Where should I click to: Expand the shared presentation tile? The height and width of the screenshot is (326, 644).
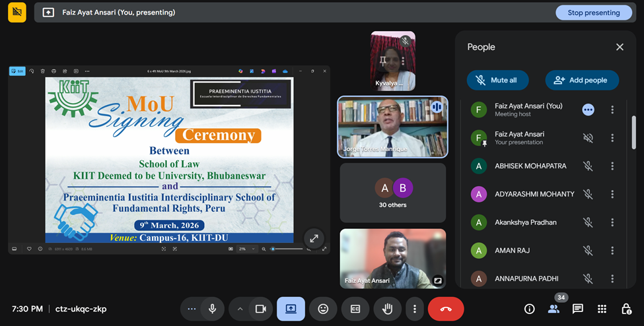click(x=314, y=238)
